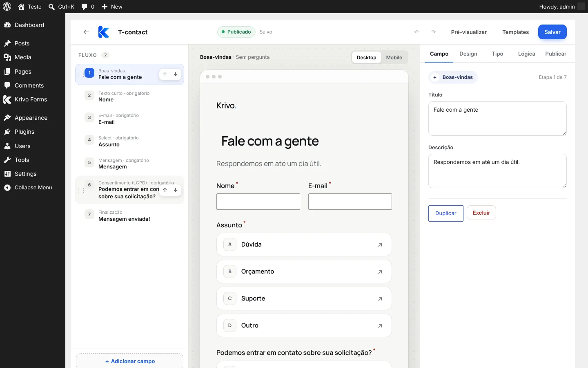Collapse the WordPress admin menu
The image size is (588, 368).
pyautogui.click(x=33, y=187)
